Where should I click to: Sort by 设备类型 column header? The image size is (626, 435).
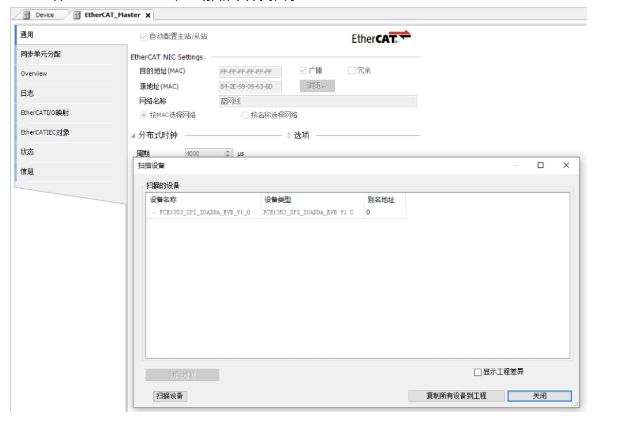[x=313, y=200]
